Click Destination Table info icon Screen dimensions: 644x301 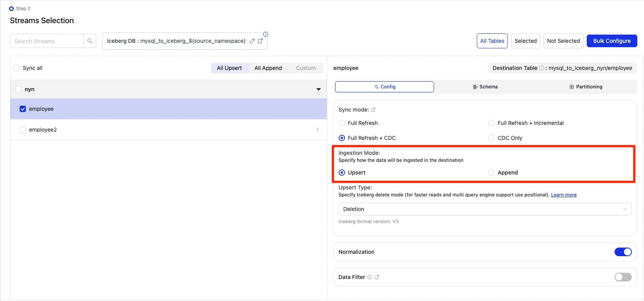(542, 68)
